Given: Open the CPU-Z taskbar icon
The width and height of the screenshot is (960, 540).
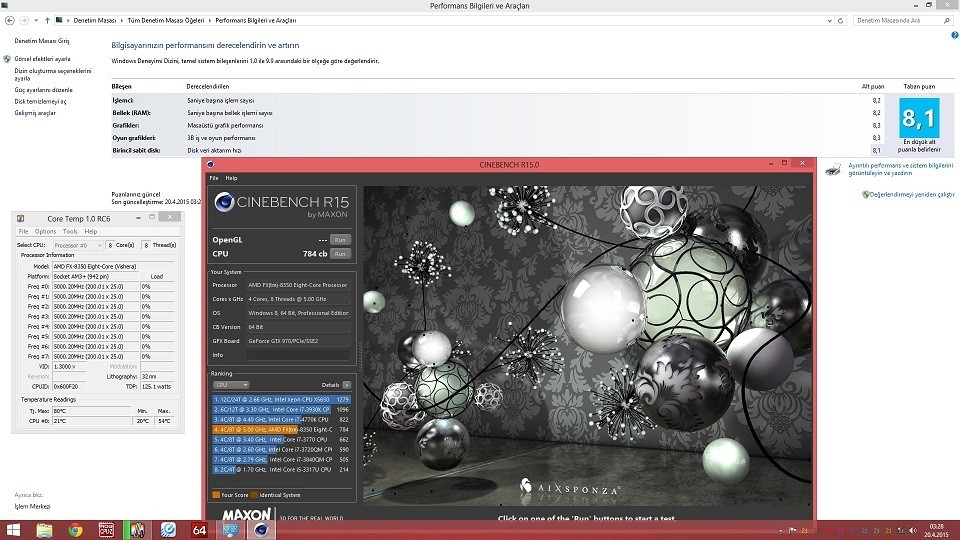Looking at the screenshot, I should coord(107,530).
